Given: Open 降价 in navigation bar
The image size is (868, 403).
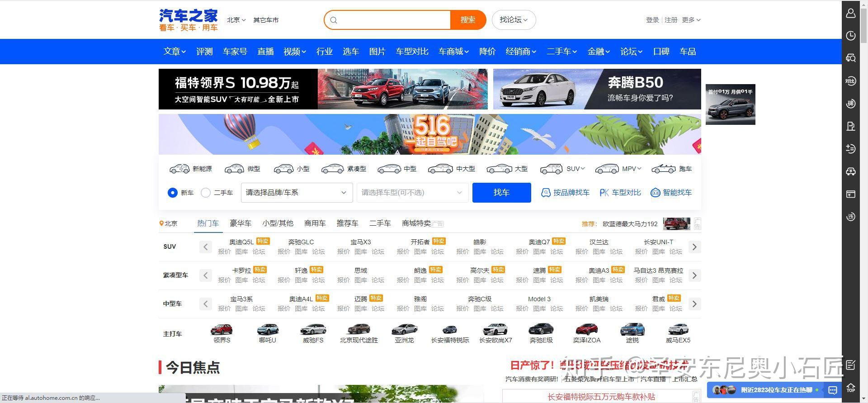Looking at the screenshot, I should (487, 52).
